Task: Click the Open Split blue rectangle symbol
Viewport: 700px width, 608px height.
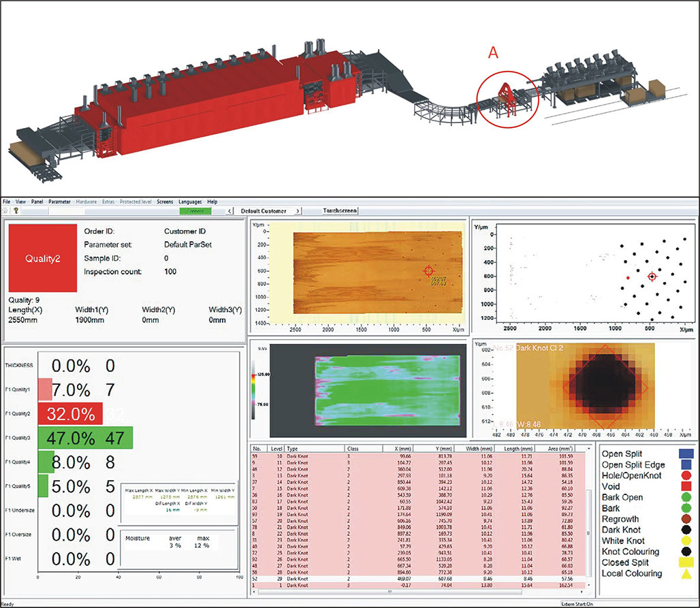Action: [686, 453]
